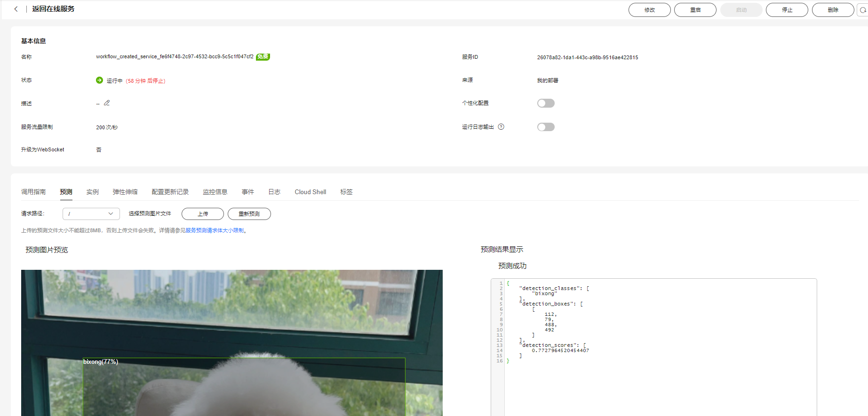This screenshot has height=416, width=868.
Task: Click the refresh icon button
Action: pyautogui.click(x=863, y=10)
